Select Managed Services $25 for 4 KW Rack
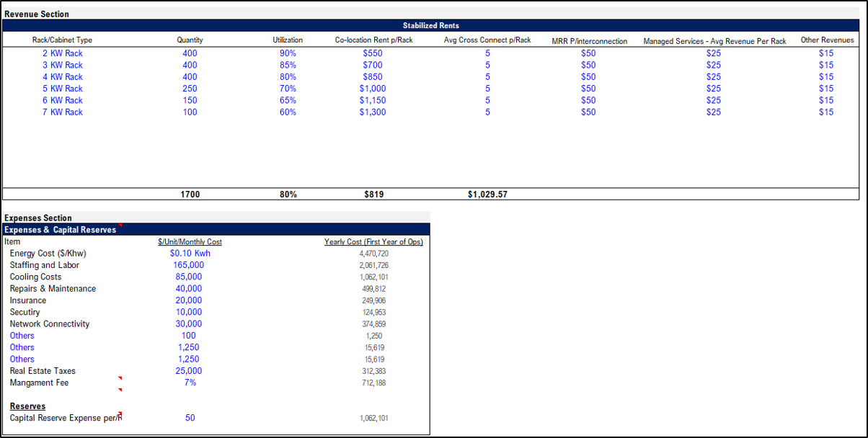Screen dimensions: 868x438 [x=714, y=77]
